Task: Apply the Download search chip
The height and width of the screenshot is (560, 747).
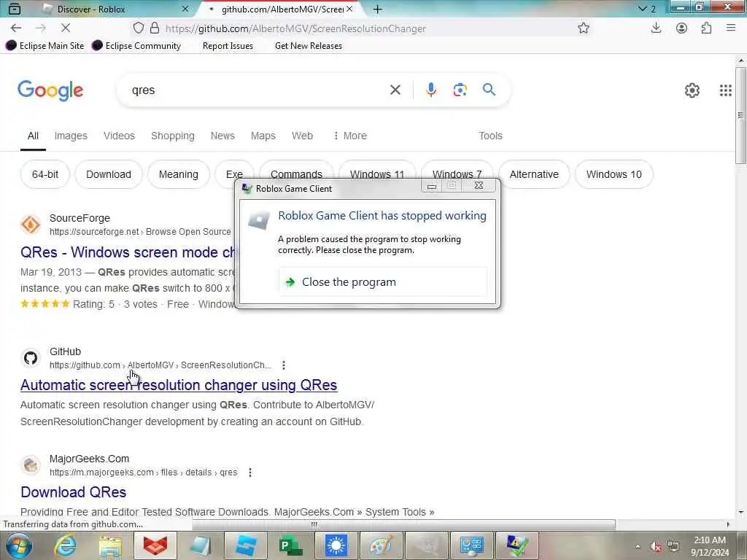Action: point(109,174)
